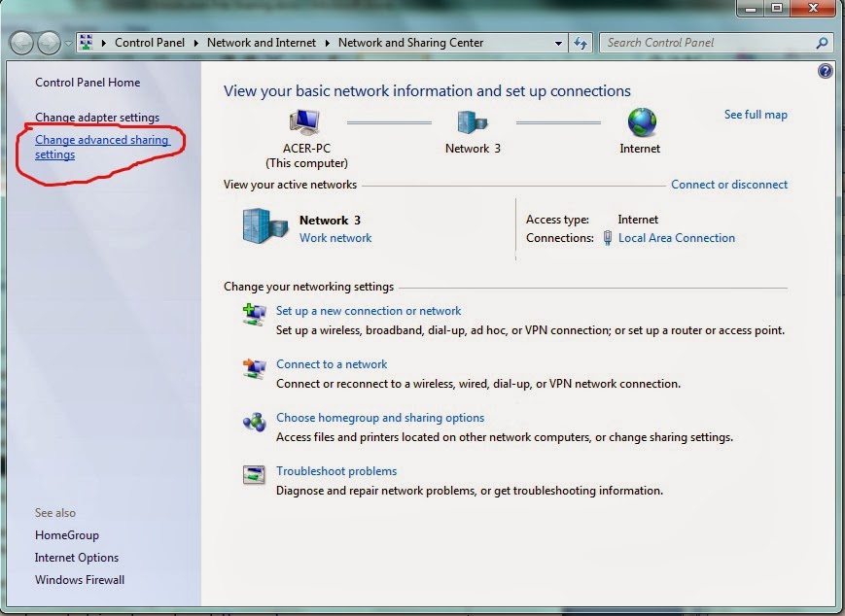This screenshot has width=845, height=616.
Task: Click the Back navigation arrow
Action: [x=20, y=43]
